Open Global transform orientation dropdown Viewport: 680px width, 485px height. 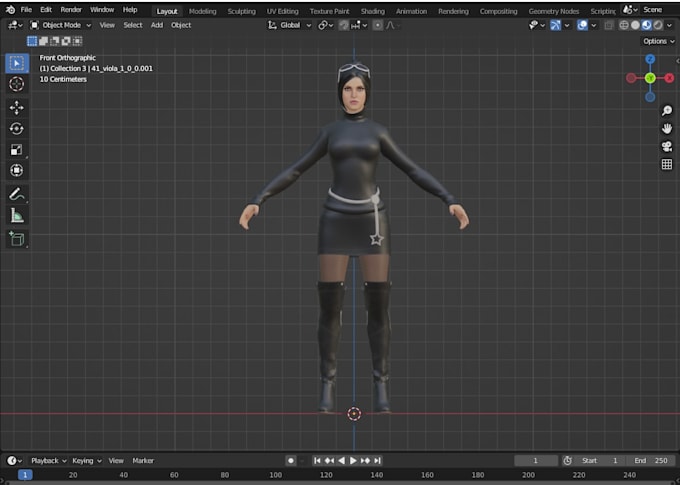(289, 25)
